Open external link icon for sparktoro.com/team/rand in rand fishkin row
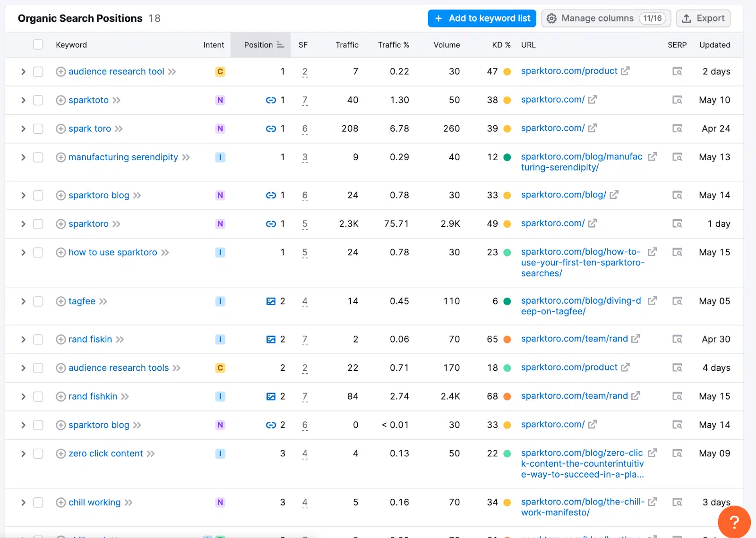The width and height of the screenshot is (756, 538). pos(636,396)
